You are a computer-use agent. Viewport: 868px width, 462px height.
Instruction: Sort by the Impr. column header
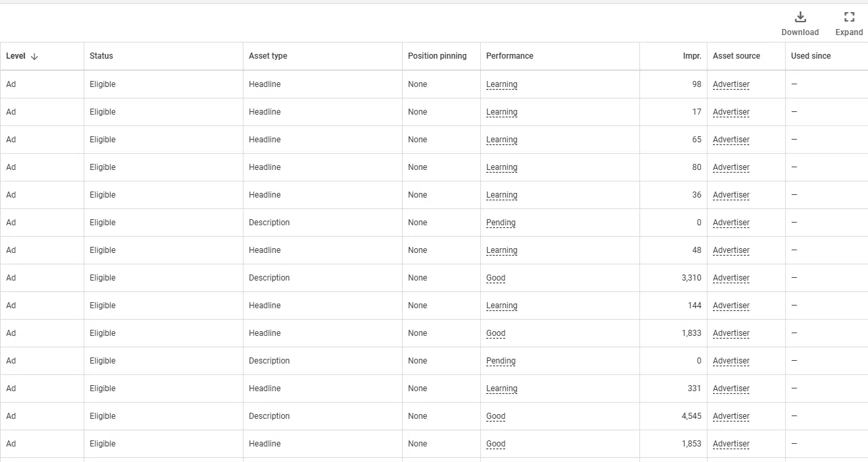pos(692,56)
